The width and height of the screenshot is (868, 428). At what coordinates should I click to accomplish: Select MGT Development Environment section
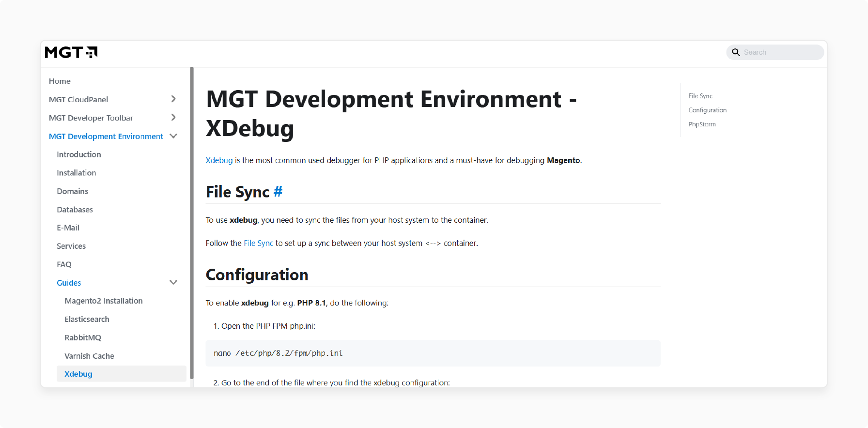point(106,137)
